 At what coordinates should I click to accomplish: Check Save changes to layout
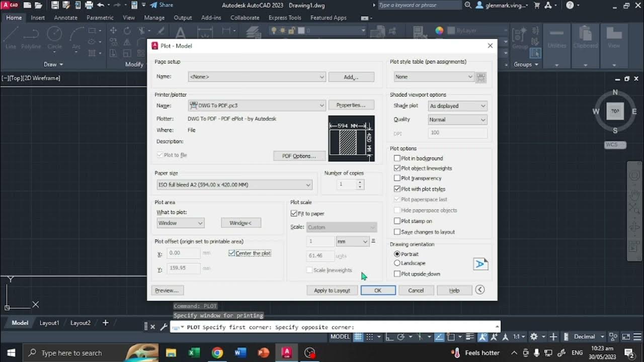point(397,232)
